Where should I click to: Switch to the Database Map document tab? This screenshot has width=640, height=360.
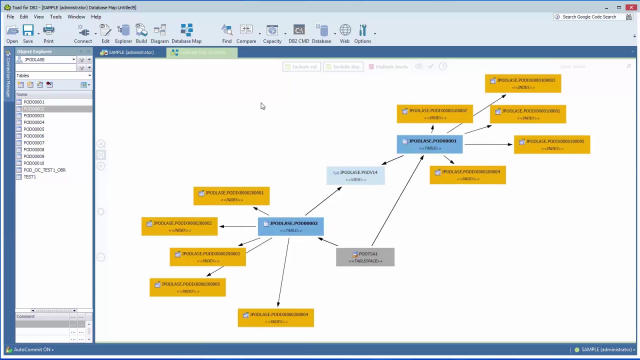coord(202,53)
